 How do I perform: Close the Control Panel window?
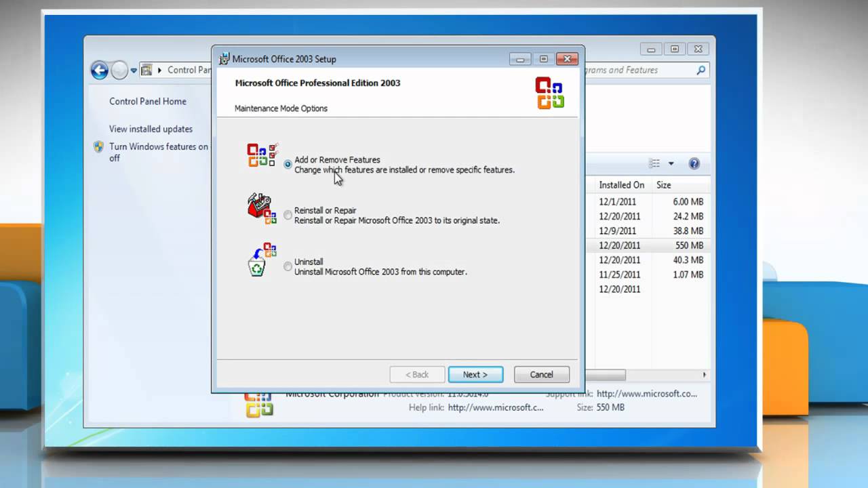point(698,49)
